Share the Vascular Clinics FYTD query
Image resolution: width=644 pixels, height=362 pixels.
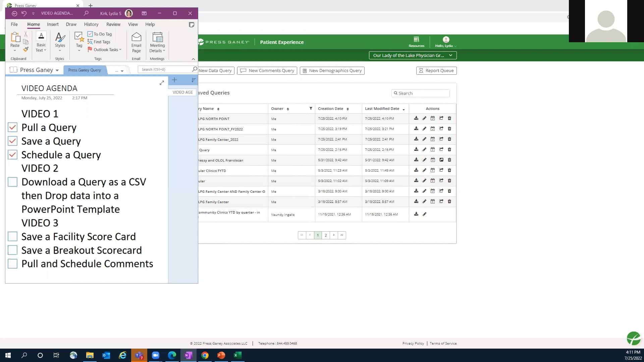441,170
